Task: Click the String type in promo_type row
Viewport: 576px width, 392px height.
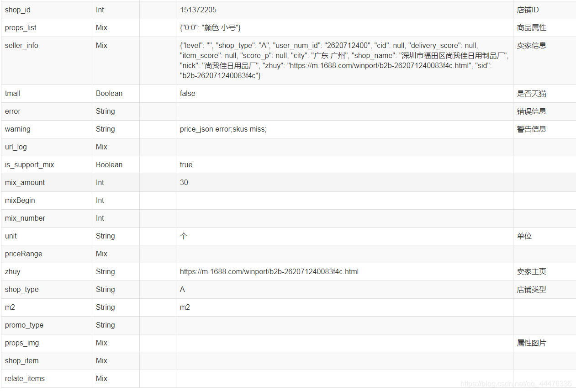Action: 106,325
